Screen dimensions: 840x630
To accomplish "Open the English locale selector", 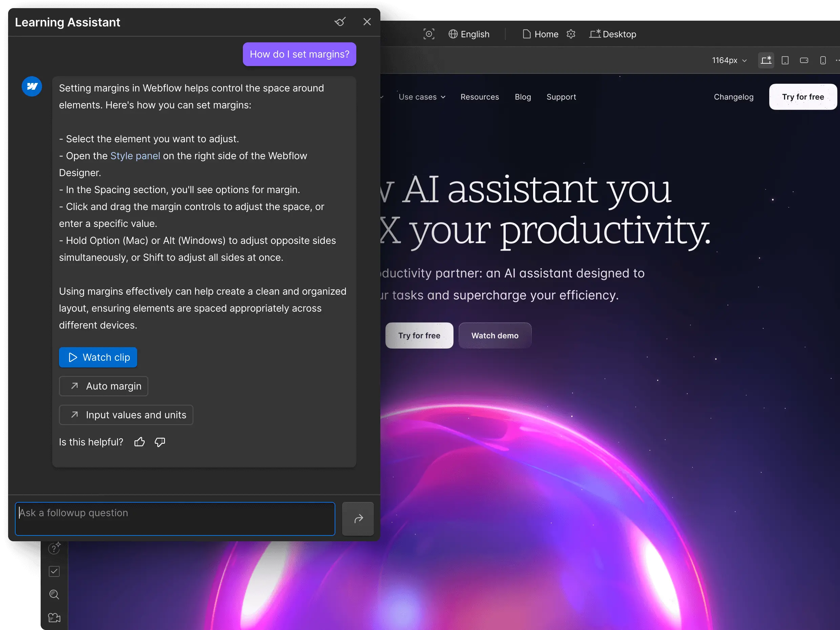I will tap(469, 34).
